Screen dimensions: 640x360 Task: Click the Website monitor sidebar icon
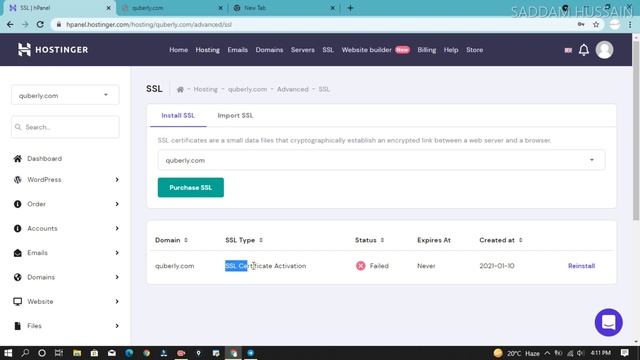click(x=18, y=302)
